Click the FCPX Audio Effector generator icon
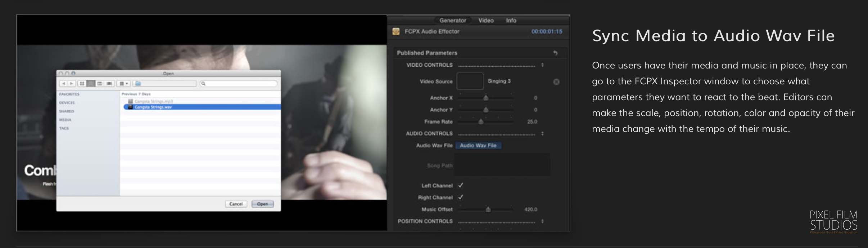 (x=396, y=31)
